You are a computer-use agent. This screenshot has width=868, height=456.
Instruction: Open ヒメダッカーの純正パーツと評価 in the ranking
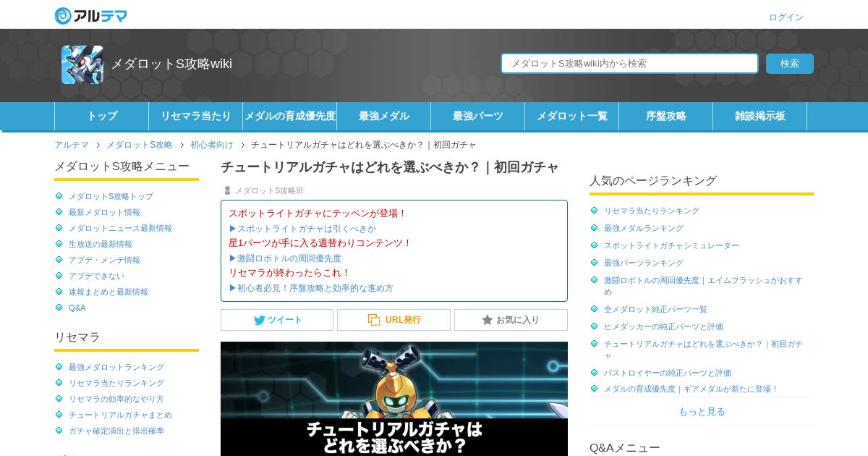coord(663,326)
